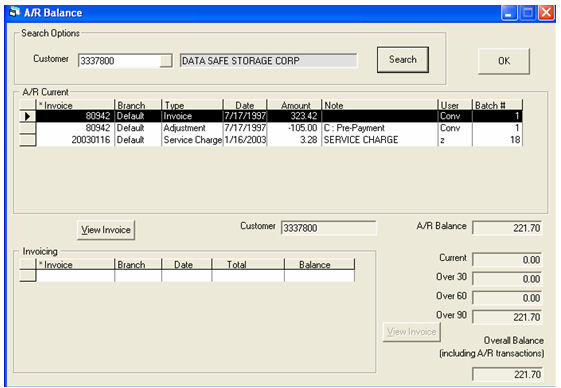Click the empty row selector in the Invoicing grid
The width and height of the screenshot is (561, 388).
(28, 276)
